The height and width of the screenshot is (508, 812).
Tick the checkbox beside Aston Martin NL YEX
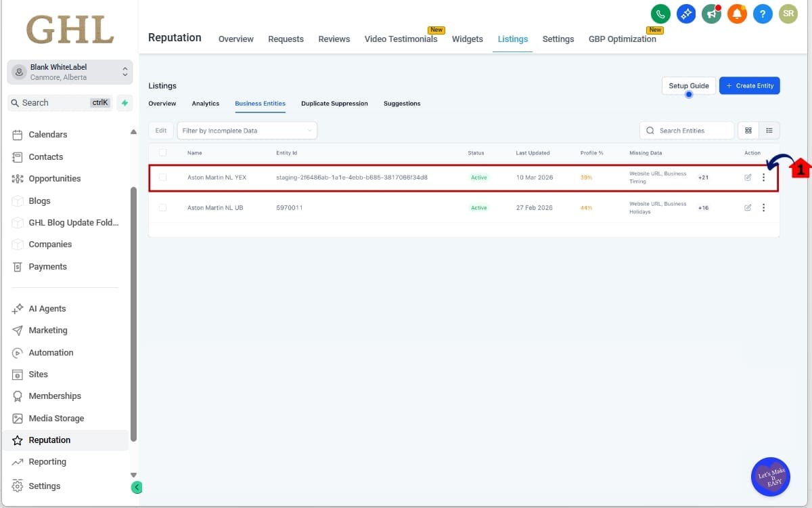point(162,177)
